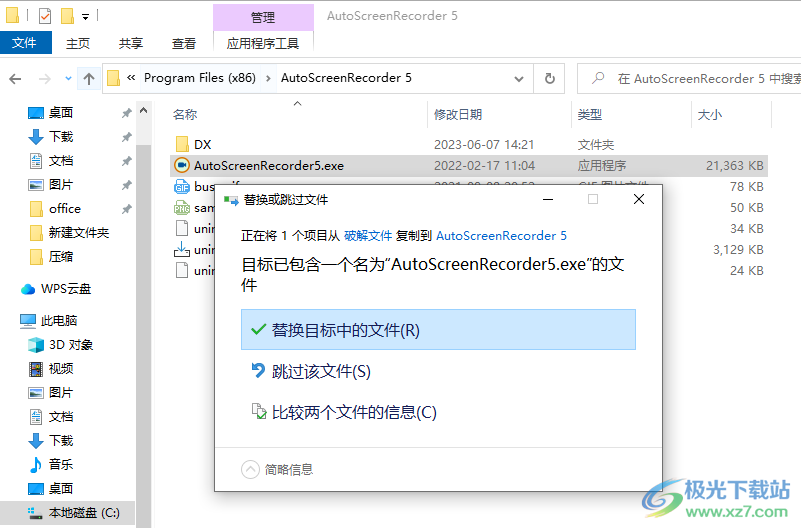801x528 pixels.
Task: Switch to the 共享 ribbon tab
Action: click(x=131, y=43)
